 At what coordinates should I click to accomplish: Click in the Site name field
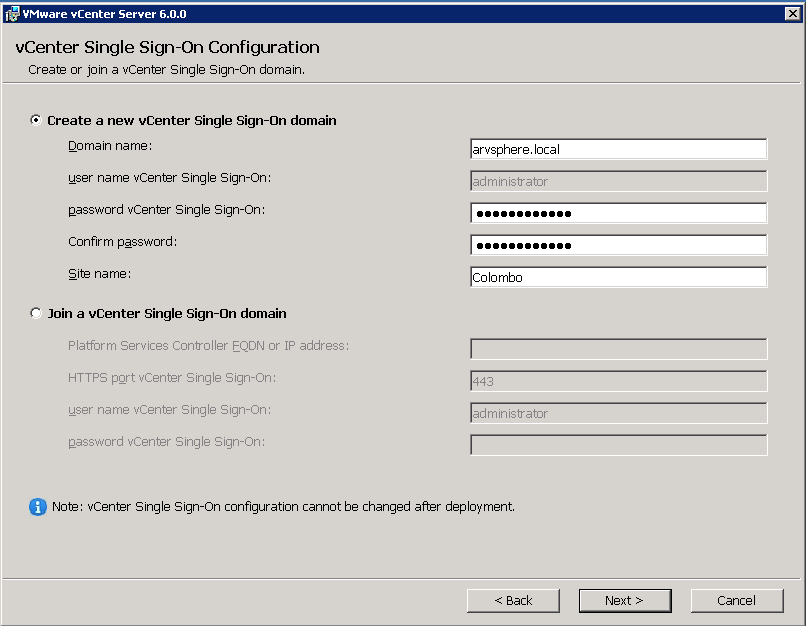(x=618, y=277)
